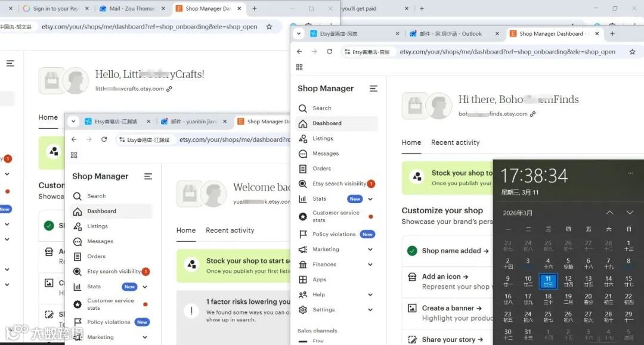Bookmark page with star in BohoFinds window
Image resolution: width=644 pixels, height=345 pixels.
pyautogui.click(x=633, y=52)
